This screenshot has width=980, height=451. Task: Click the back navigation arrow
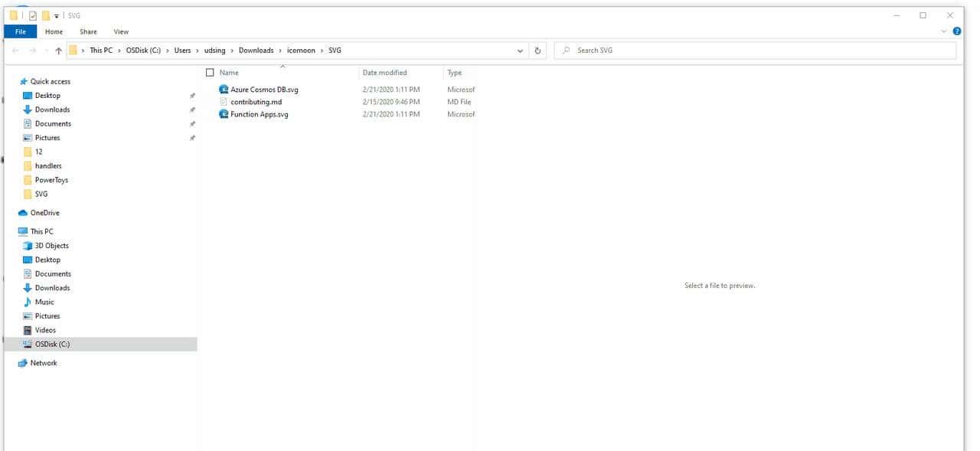pos(15,50)
